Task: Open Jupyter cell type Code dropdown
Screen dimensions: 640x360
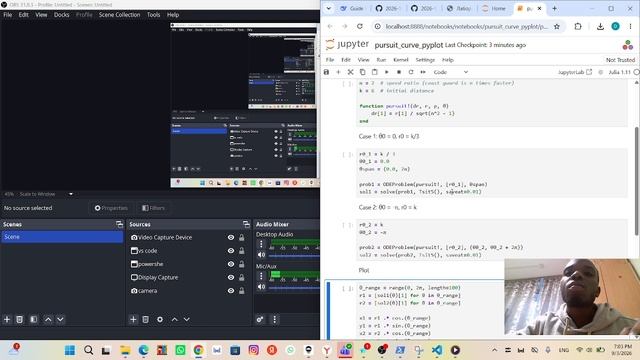Action: click(x=450, y=72)
